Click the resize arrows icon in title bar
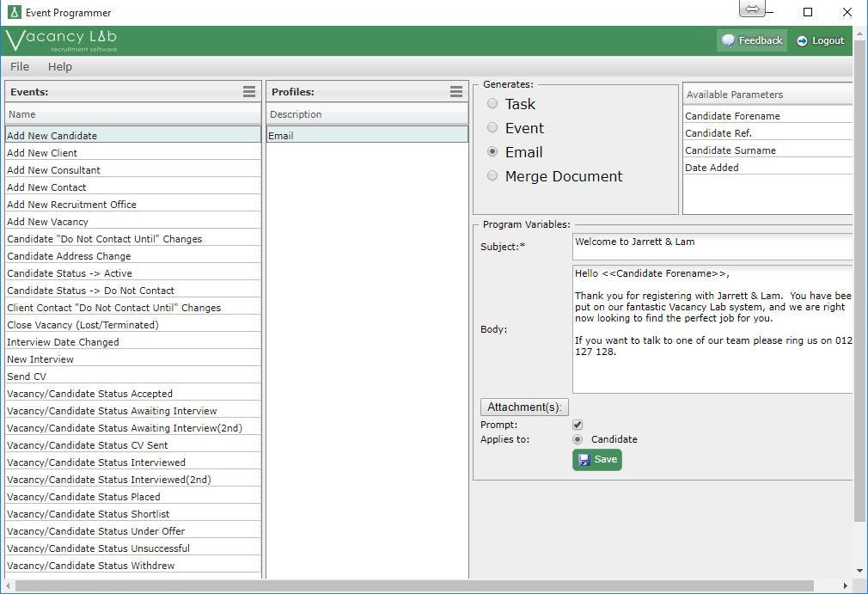Viewport: 868px width, 594px height. point(751,9)
